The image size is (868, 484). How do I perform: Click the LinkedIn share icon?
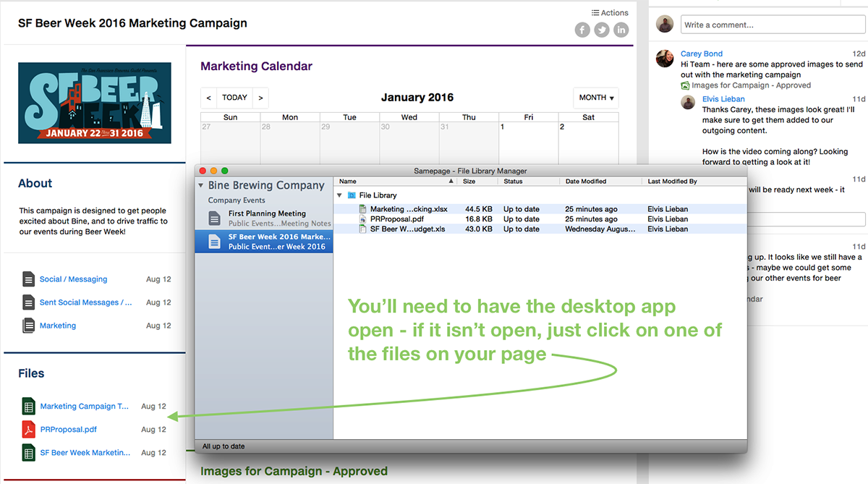621,30
